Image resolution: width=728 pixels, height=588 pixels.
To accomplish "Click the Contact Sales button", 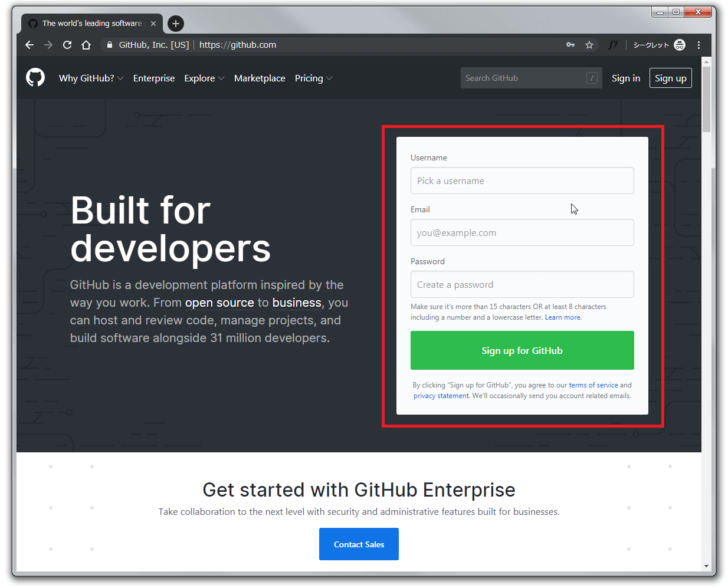I will [x=359, y=544].
